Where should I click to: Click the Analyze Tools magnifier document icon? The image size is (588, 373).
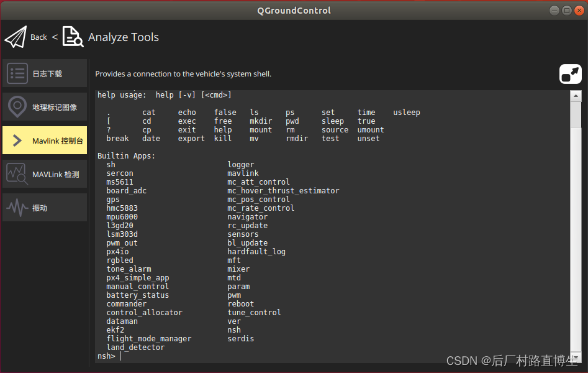pos(73,37)
